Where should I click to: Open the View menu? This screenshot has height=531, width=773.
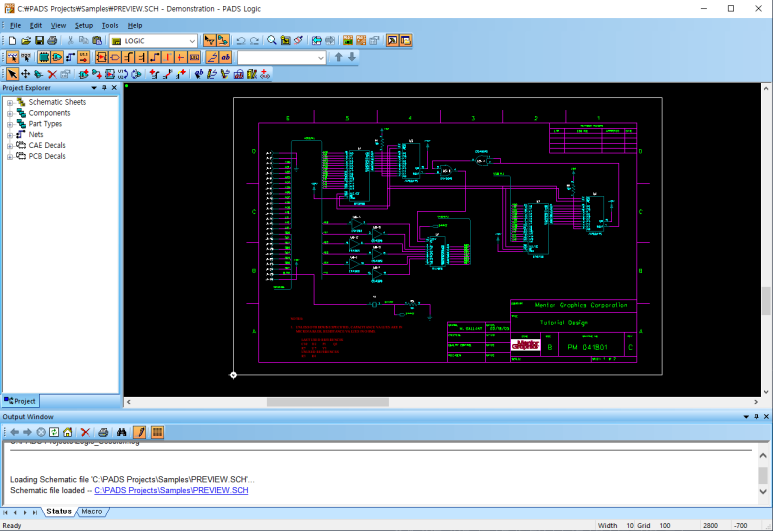pos(58,25)
